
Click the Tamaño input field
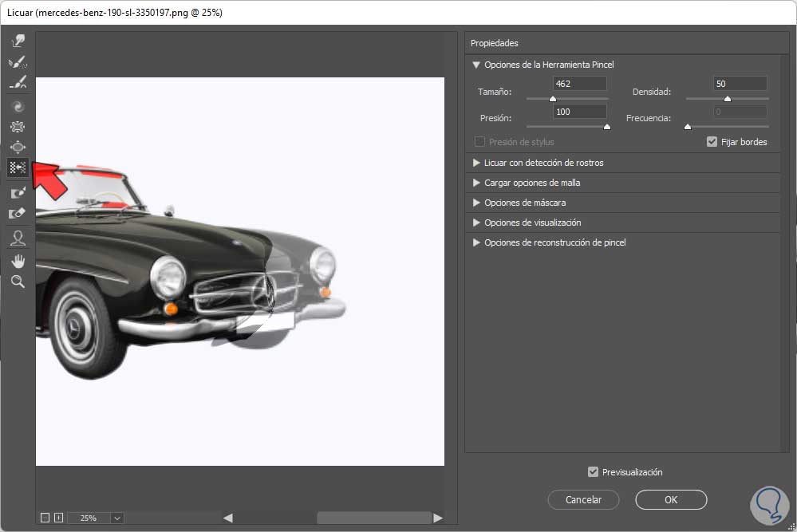[x=579, y=84]
